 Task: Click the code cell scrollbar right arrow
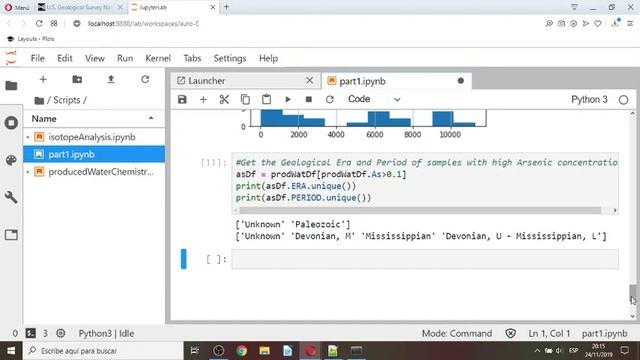click(615, 210)
